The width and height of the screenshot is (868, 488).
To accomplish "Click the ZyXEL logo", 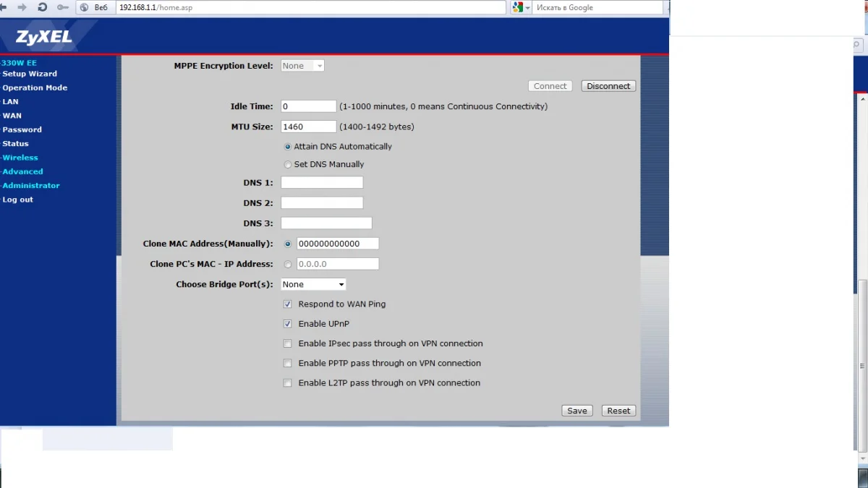I will [x=44, y=37].
